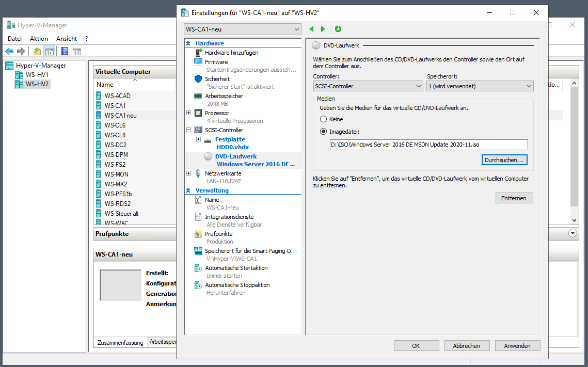Click the OK button
588x367 pixels.
[x=416, y=346]
